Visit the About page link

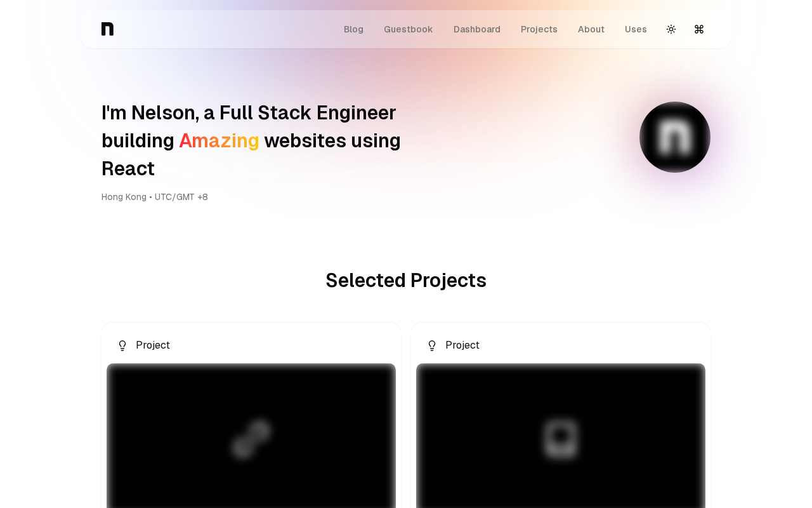pos(591,29)
